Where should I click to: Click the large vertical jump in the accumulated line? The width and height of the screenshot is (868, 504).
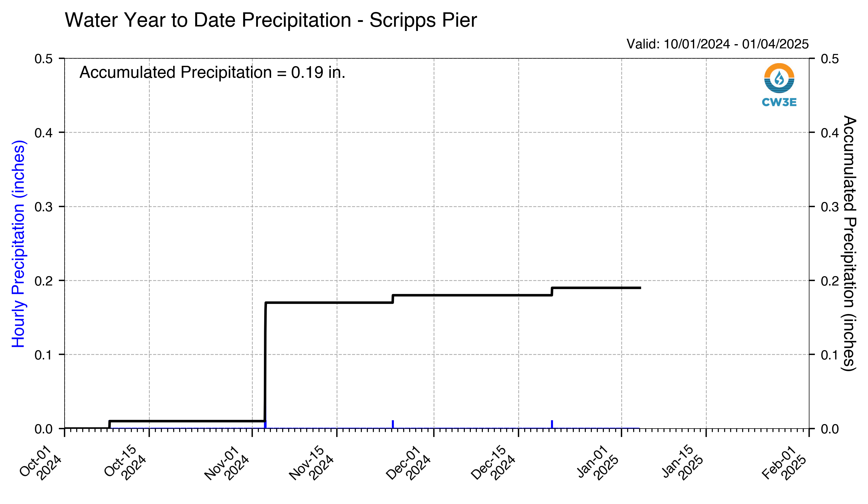click(x=265, y=362)
